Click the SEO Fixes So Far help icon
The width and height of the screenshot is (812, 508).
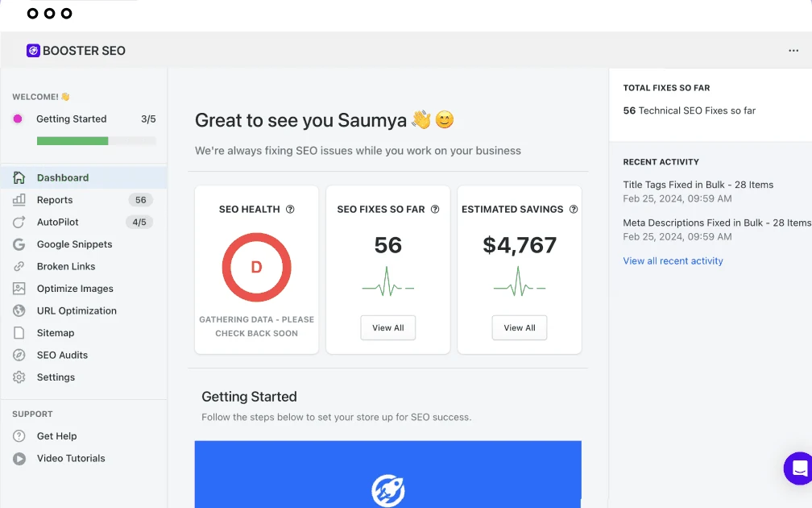tap(435, 210)
